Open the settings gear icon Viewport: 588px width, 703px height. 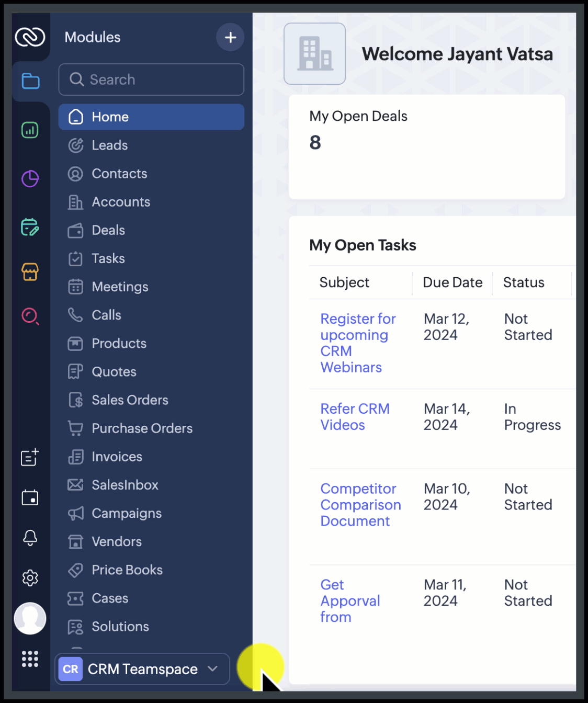click(x=30, y=578)
